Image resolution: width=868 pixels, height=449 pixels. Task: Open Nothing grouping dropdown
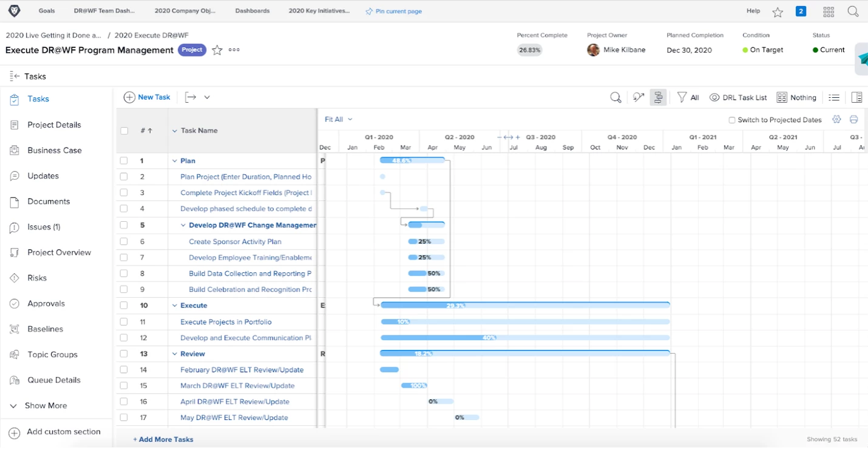pos(796,97)
